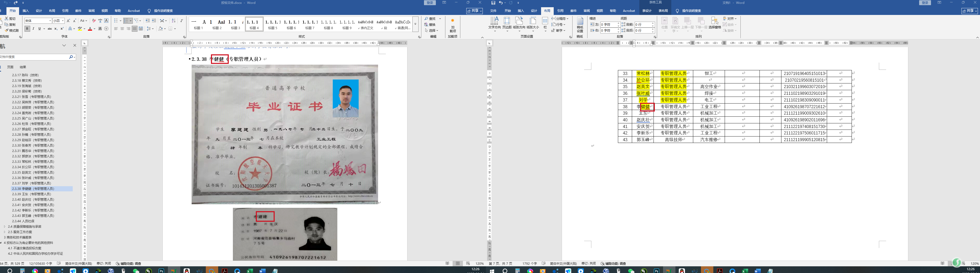Toggle Character Shading (gray A) button

[100, 29]
